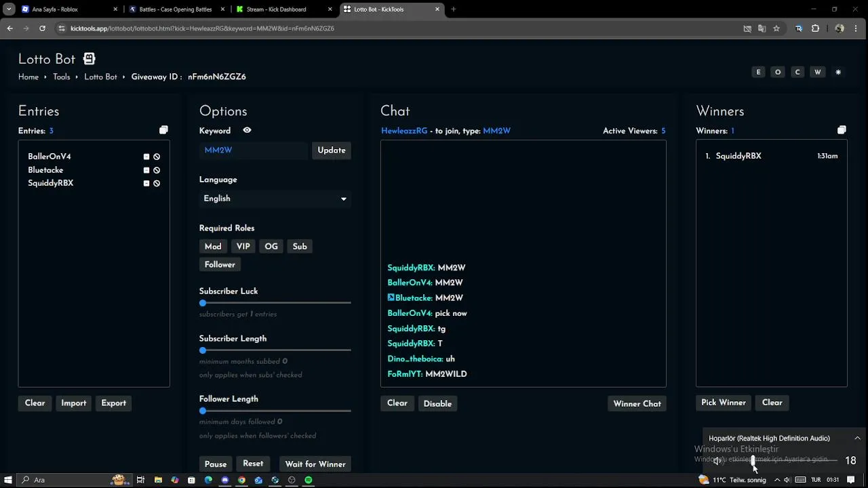This screenshot has width=868, height=488.
Task: Pause the giveaway with Pause button
Action: click(x=216, y=464)
